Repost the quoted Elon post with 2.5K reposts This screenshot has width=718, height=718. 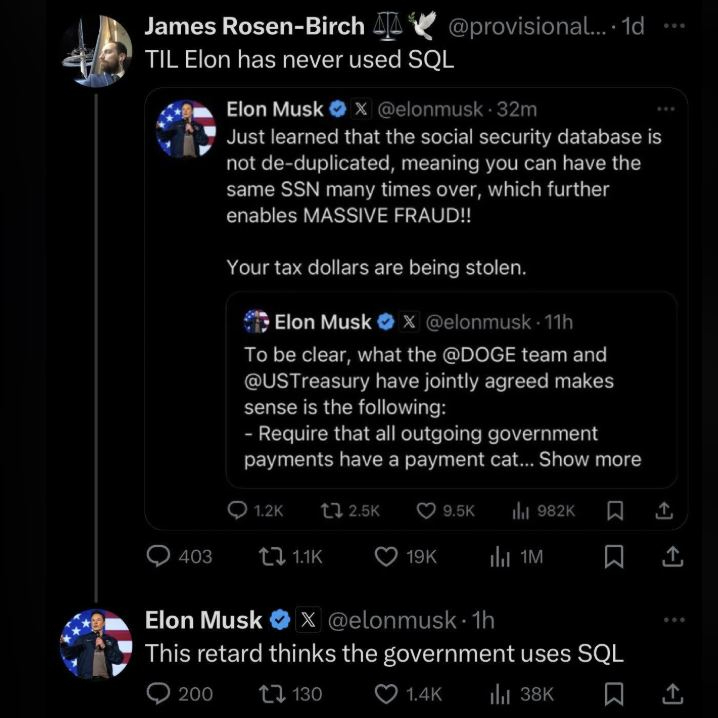click(x=331, y=510)
